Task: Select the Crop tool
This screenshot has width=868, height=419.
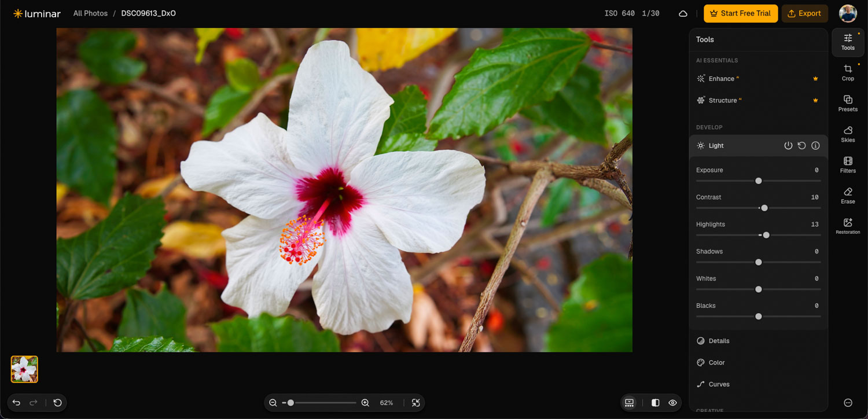Action: (x=848, y=73)
